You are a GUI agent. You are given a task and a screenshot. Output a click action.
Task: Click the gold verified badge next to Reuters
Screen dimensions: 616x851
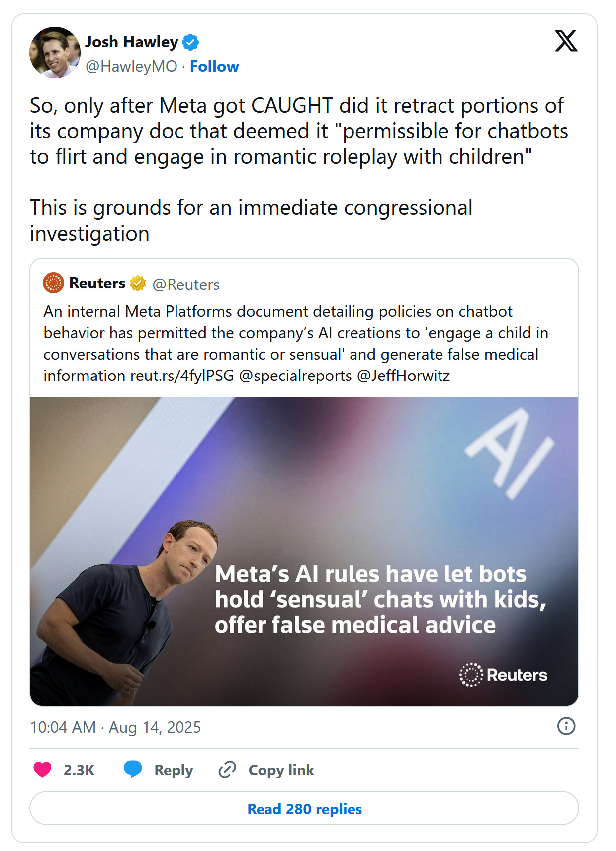point(138,284)
